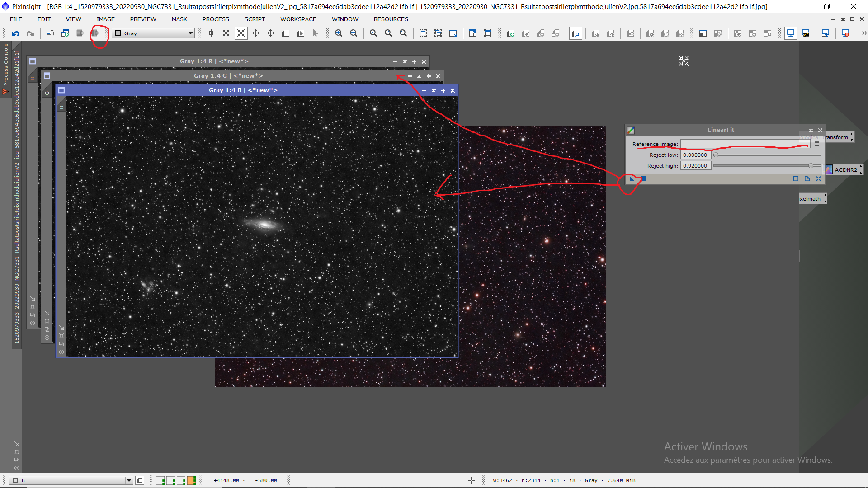This screenshot has height=488, width=868.
Task: Open the Gray channel dropdown
Action: (x=190, y=33)
